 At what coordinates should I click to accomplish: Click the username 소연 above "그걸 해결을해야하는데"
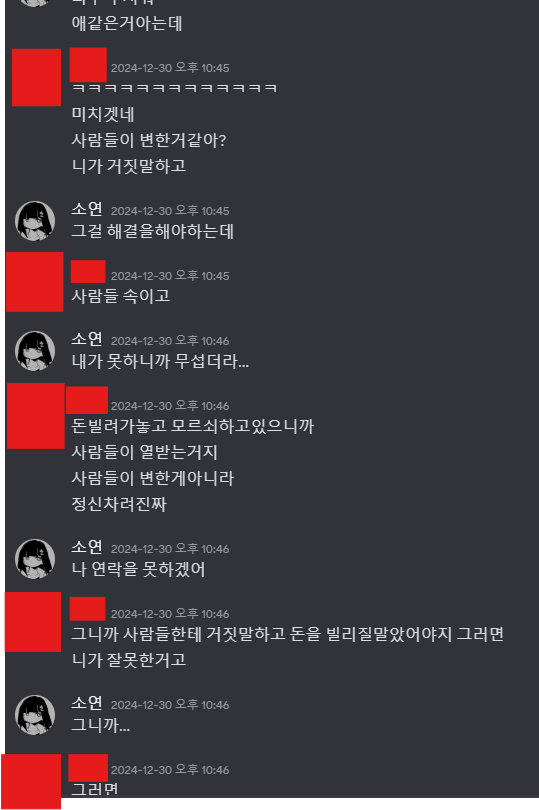coord(87,209)
